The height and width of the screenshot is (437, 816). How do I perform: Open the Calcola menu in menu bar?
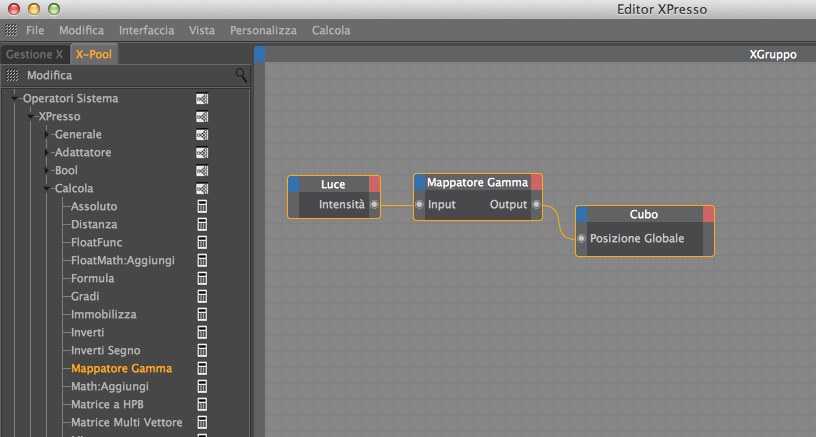click(x=331, y=30)
